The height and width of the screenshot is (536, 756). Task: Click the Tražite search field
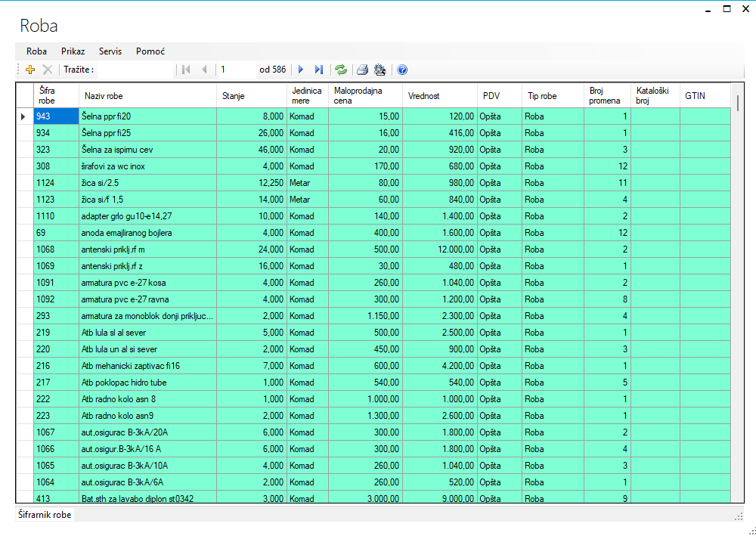135,70
